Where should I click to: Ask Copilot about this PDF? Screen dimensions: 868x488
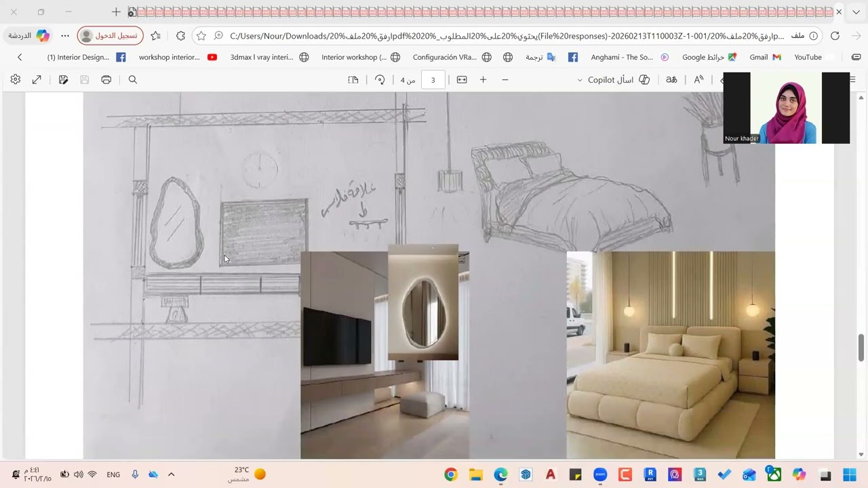(618, 80)
